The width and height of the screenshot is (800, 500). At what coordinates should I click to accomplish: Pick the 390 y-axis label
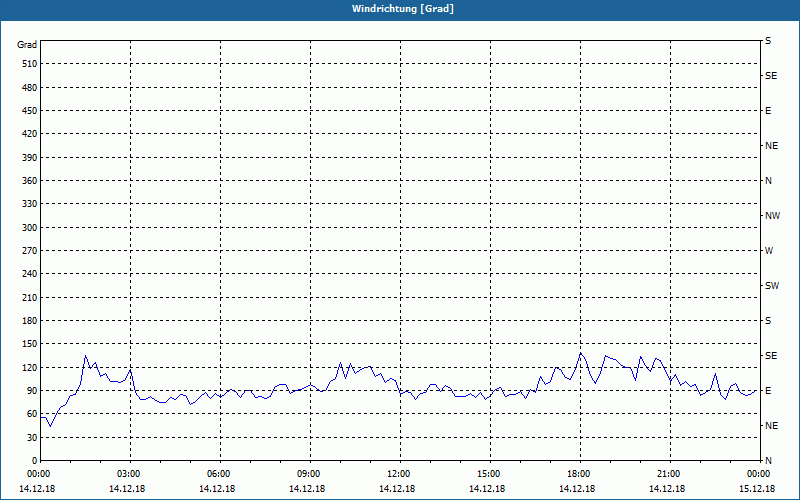(30, 158)
